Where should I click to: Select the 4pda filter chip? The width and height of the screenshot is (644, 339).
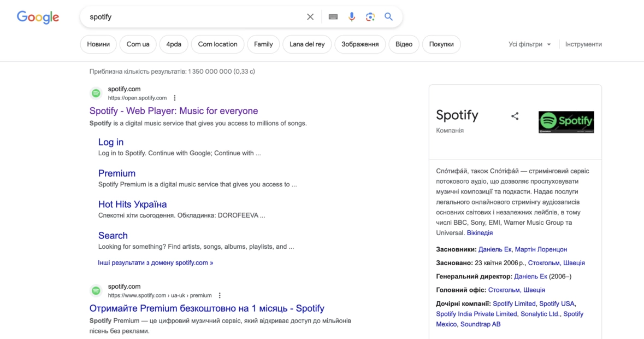(x=174, y=44)
